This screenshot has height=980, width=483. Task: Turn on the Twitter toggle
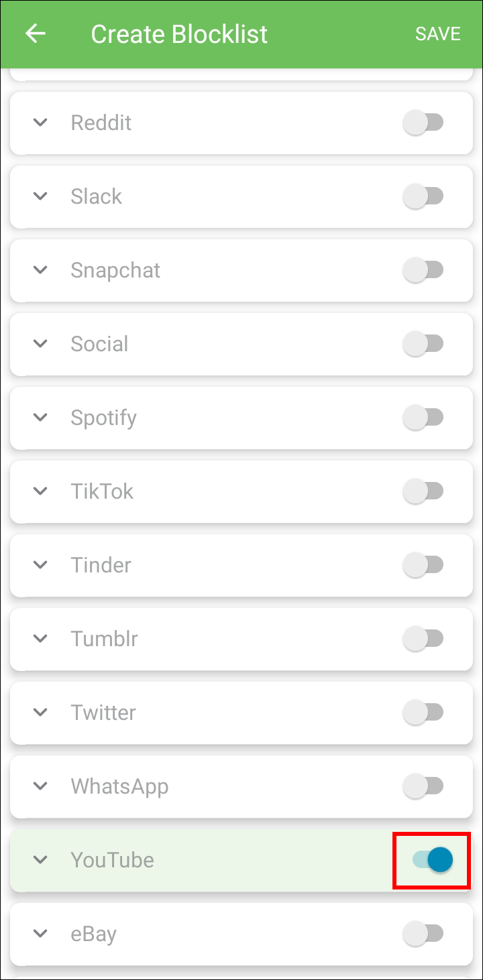point(423,713)
